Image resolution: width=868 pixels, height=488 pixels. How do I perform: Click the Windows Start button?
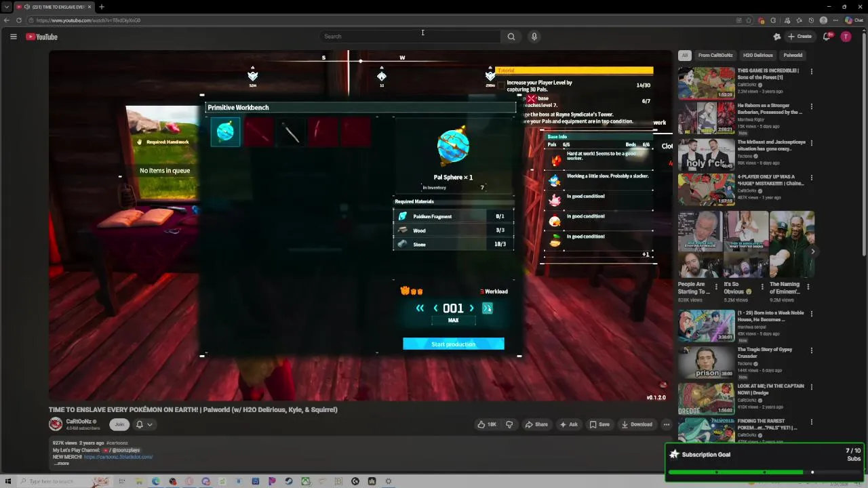pyautogui.click(x=8, y=481)
